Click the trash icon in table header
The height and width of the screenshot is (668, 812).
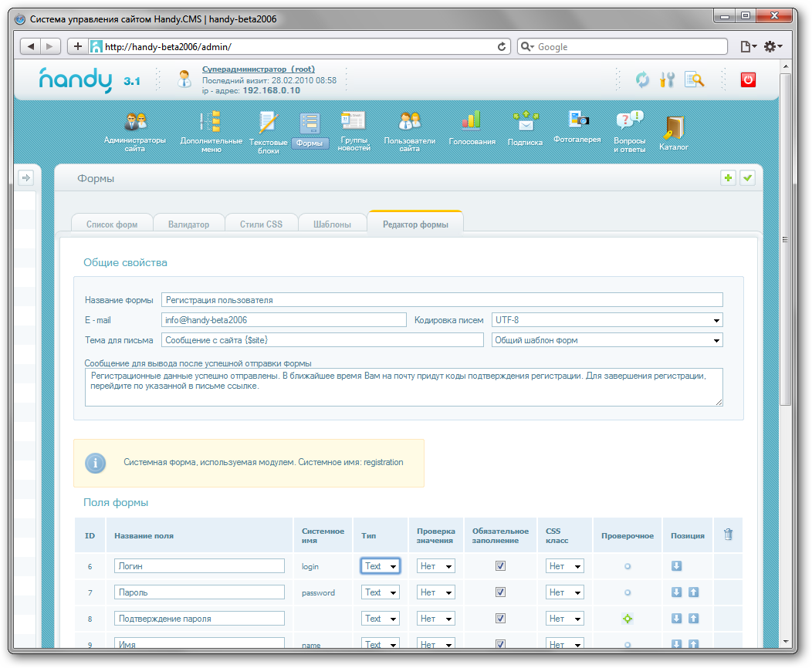(728, 535)
